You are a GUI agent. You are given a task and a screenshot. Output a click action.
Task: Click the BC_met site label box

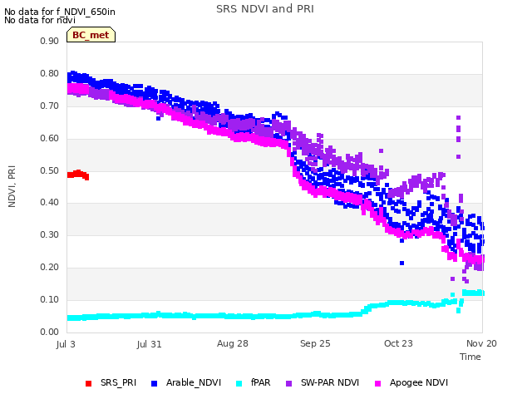pos(91,35)
